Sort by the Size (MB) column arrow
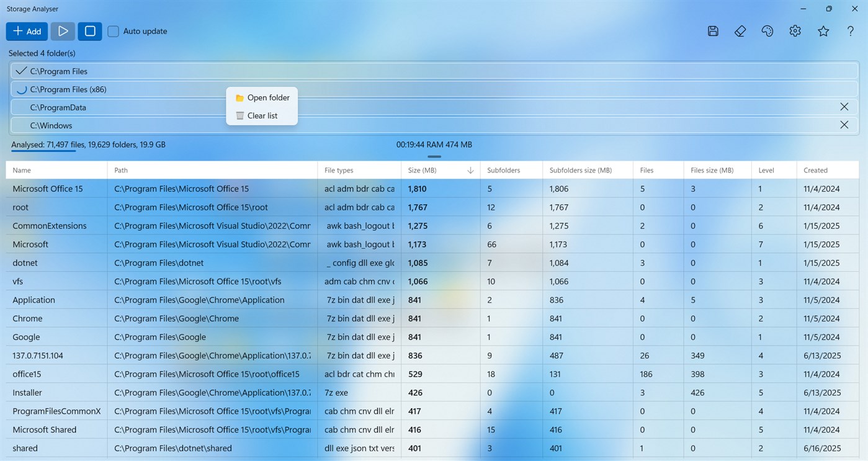Image resolution: width=868 pixels, height=461 pixels. [470, 169]
